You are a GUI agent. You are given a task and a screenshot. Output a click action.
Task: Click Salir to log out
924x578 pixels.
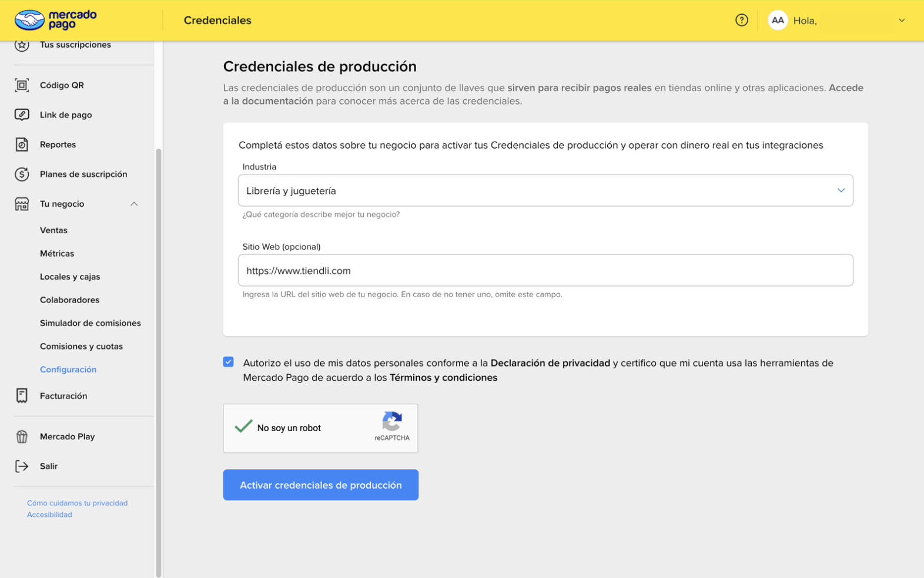tap(49, 466)
